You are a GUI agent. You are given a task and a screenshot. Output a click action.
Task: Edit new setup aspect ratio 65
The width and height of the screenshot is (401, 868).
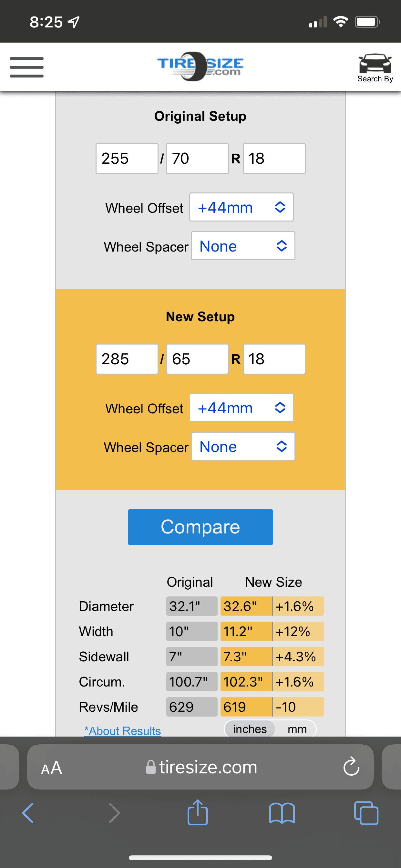[x=198, y=359]
